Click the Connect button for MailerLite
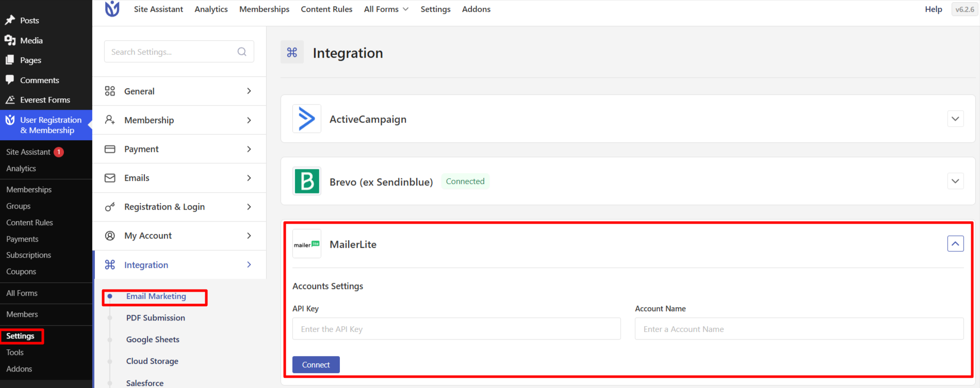Image resolution: width=980 pixels, height=388 pixels. click(316, 365)
